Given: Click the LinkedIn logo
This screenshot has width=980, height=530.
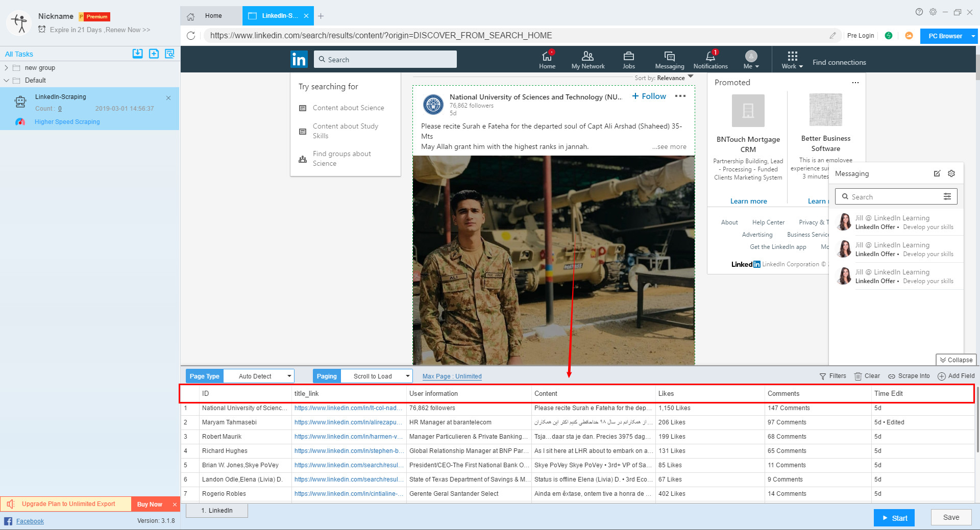Looking at the screenshot, I should point(299,59).
